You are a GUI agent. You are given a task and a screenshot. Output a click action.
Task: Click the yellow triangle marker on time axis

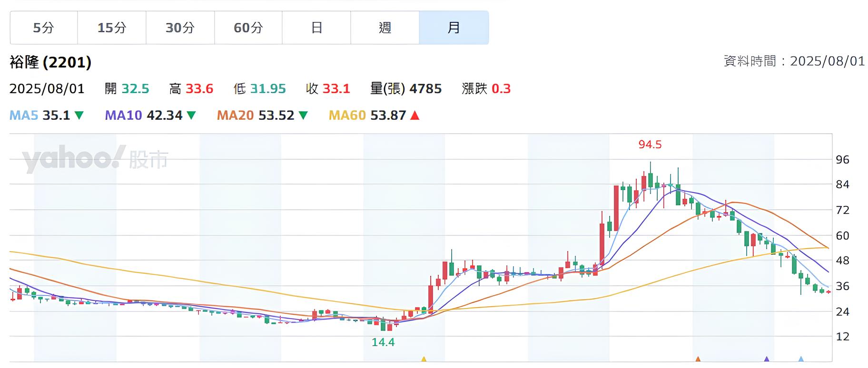(x=424, y=359)
